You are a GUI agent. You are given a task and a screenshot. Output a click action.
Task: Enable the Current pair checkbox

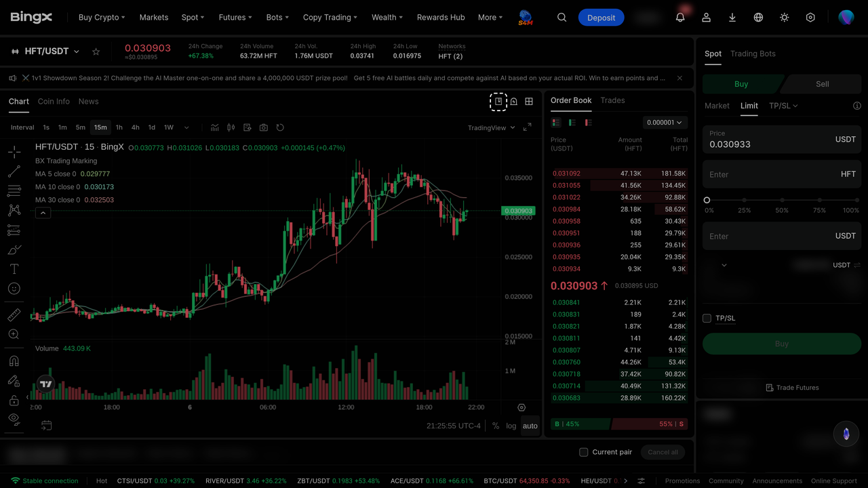pyautogui.click(x=583, y=452)
